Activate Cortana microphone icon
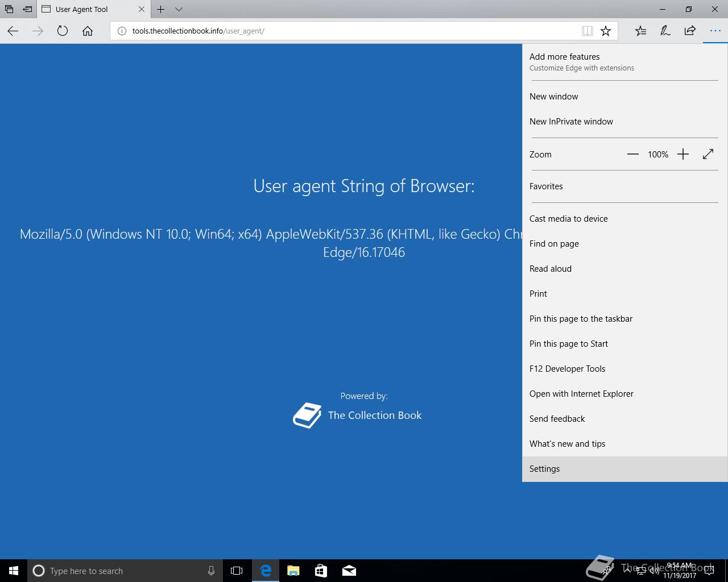This screenshot has height=582, width=728. [x=211, y=571]
